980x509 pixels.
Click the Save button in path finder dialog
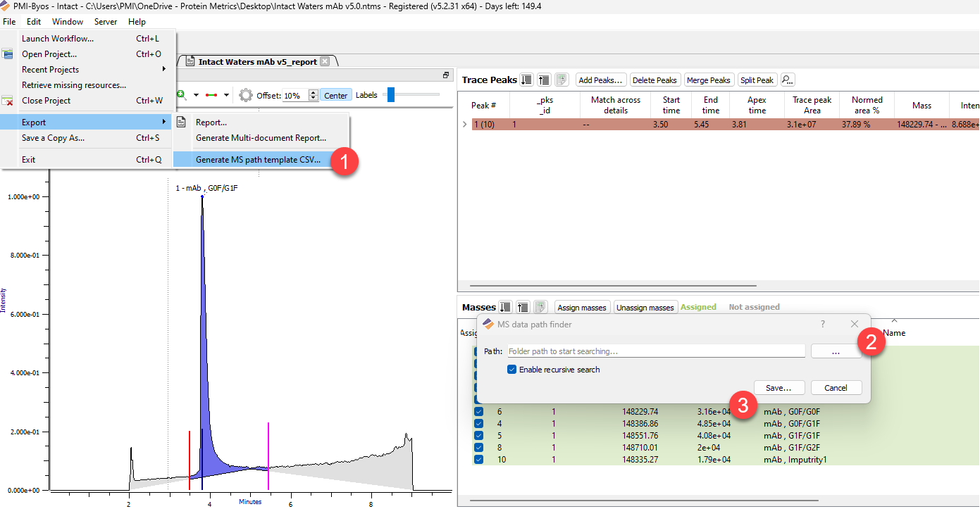(779, 388)
